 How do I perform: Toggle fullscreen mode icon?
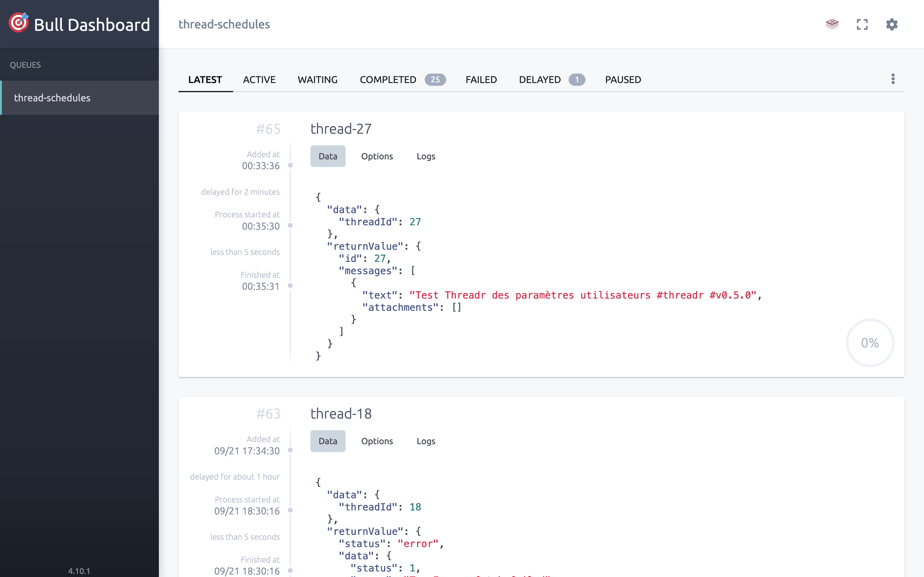tap(862, 24)
